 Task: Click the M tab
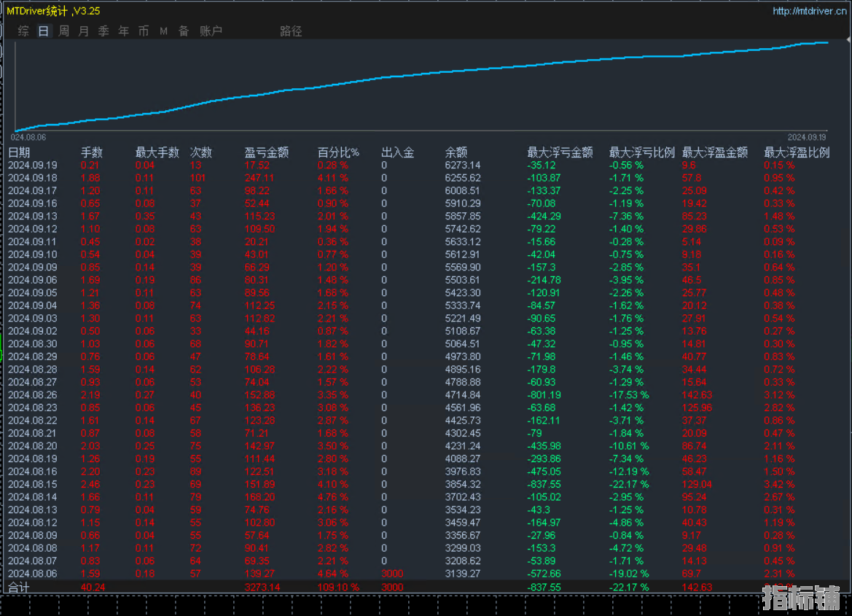163,31
